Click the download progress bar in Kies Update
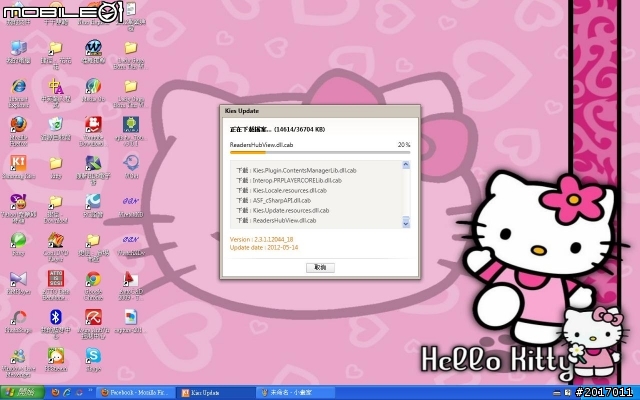 click(320, 153)
